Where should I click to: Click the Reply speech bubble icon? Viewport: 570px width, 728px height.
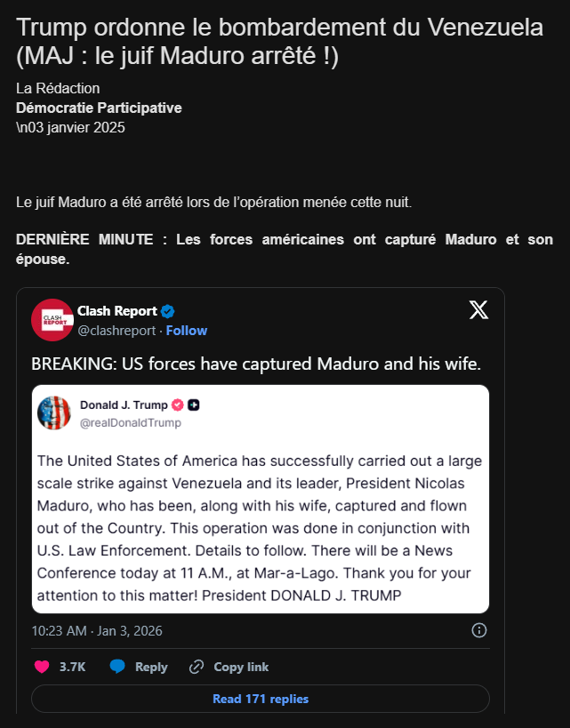pos(117,667)
